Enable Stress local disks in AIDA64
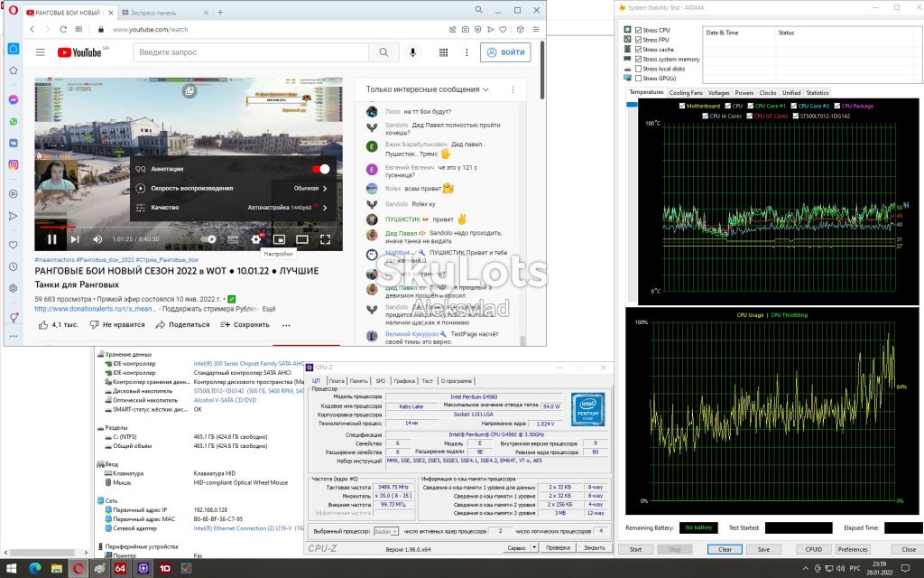 [638, 69]
